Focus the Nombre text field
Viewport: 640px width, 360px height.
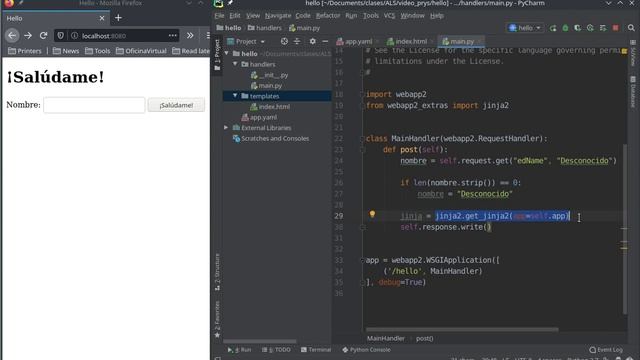94,105
